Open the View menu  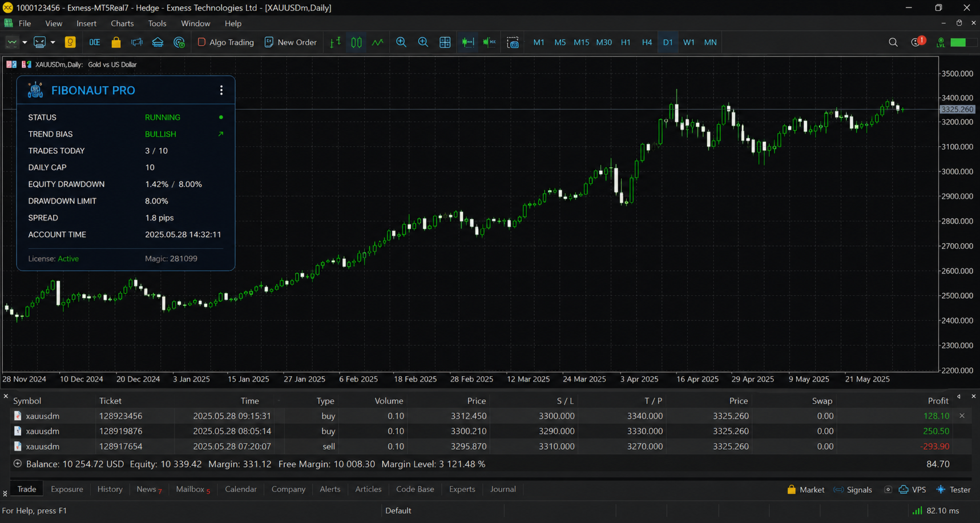pos(54,23)
